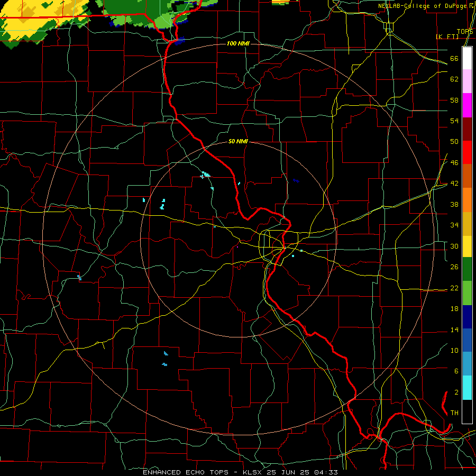
Task: Click legend value "38"
Action: (454, 204)
